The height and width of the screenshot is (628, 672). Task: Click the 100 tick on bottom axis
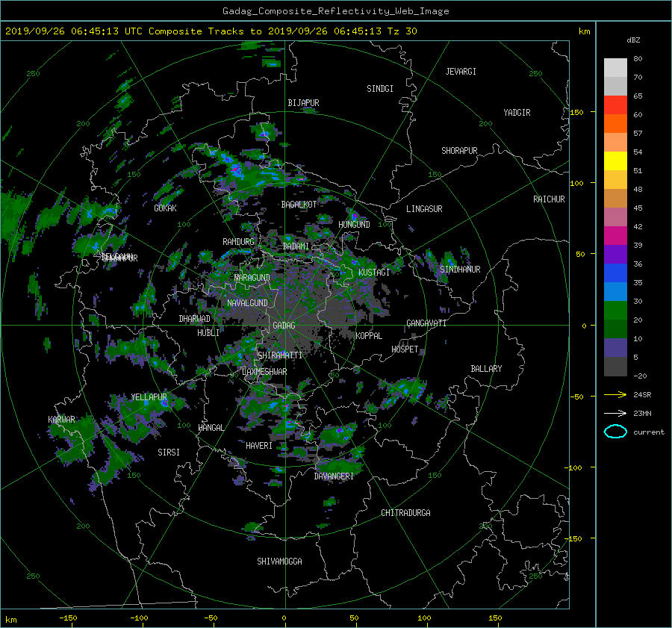[x=424, y=618]
